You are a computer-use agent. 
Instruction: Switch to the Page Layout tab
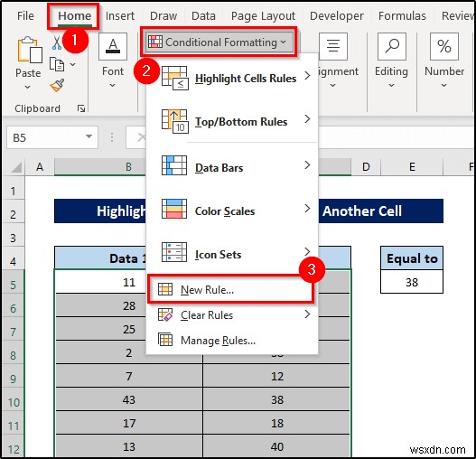[x=263, y=15]
